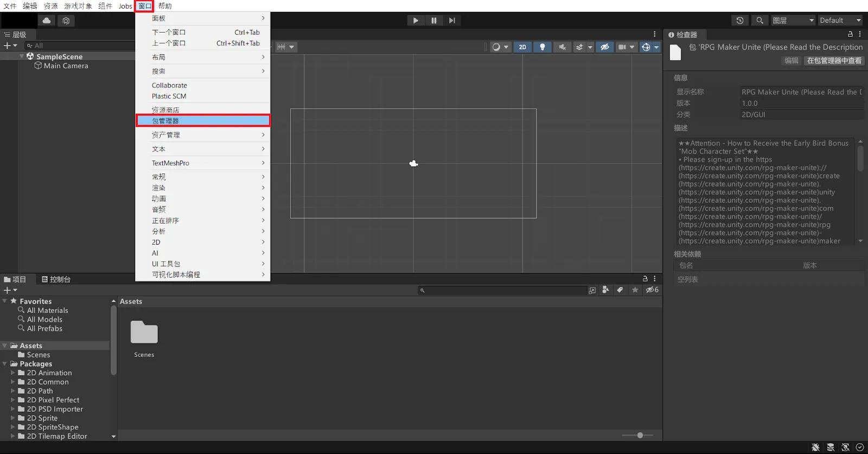Viewport: 868px width, 454px height.
Task: Collapse the Packages tree node
Action: pos(5,364)
